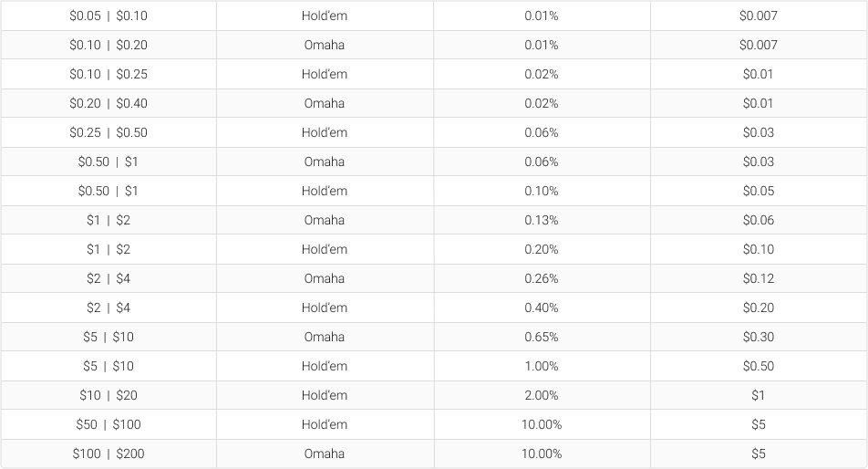The width and height of the screenshot is (868, 469).
Task: Select the $0.10 | $0.20 stakes cell
Action: coord(108,45)
